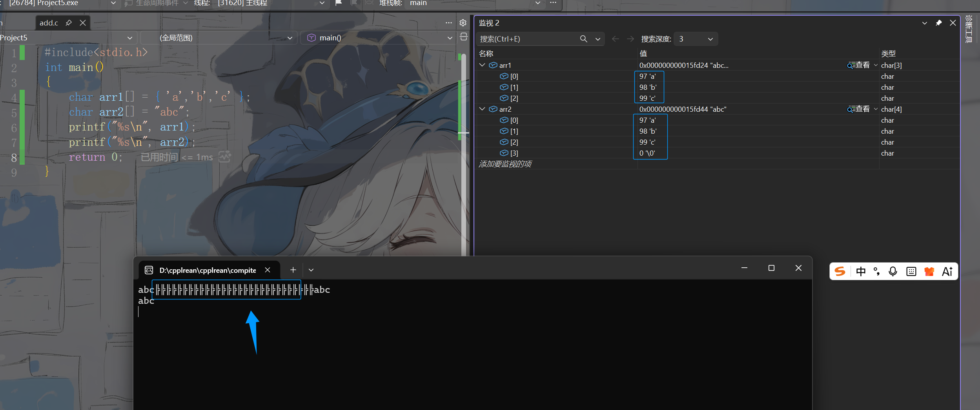Click the editor vertical scrollbar thumb

pyautogui.click(x=463, y=155)
